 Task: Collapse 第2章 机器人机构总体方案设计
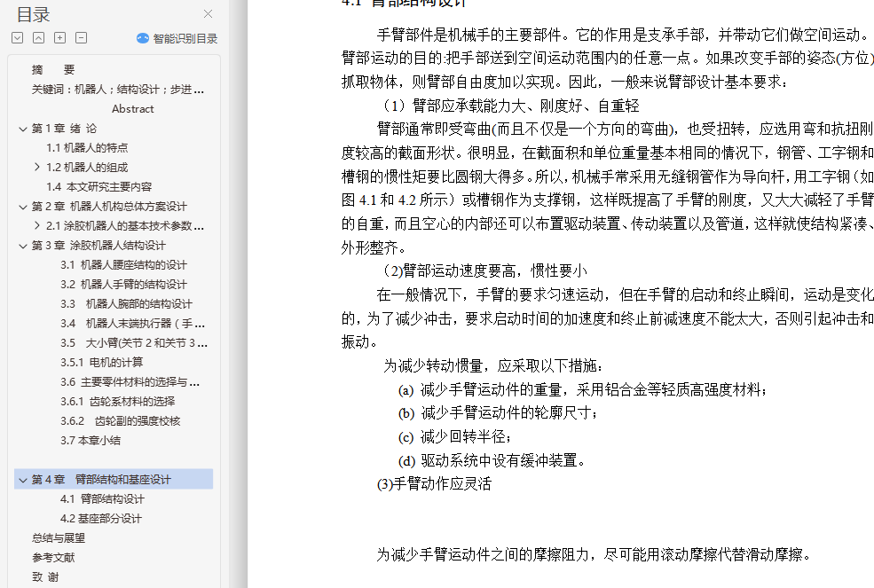(23, 207)
